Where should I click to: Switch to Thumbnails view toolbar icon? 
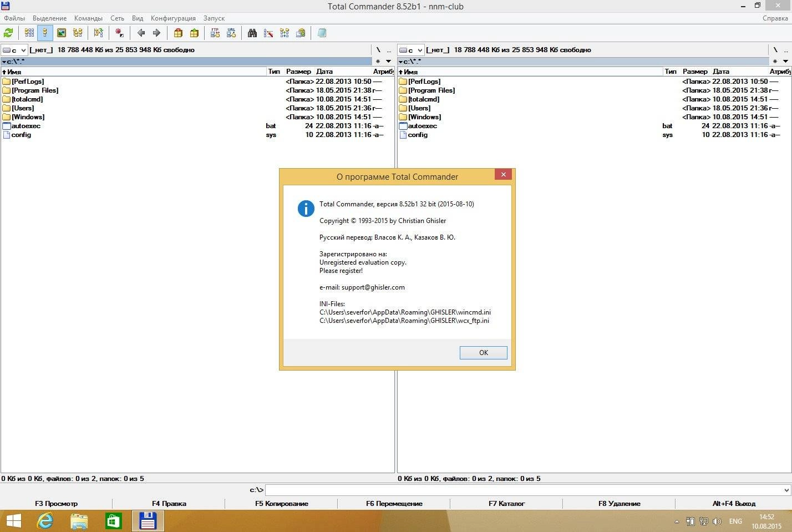pyautogui.click(x=62, y=33)
